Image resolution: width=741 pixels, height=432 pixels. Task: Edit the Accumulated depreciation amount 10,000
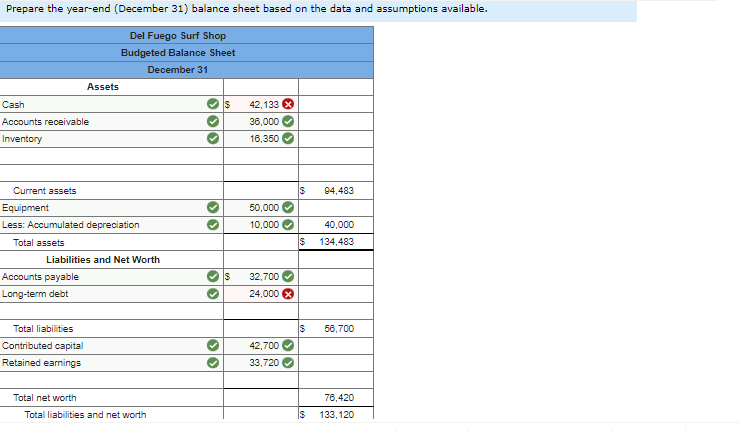tap(261, 225)
